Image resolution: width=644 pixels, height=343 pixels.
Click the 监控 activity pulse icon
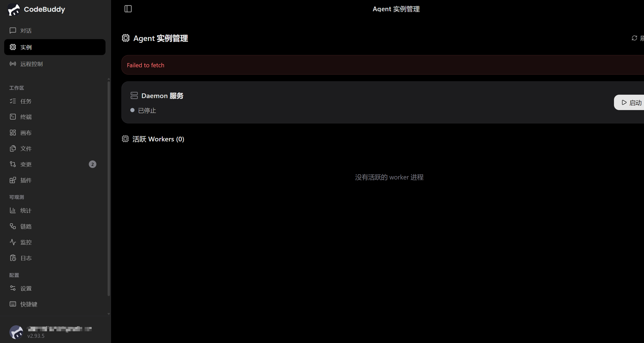[x=13, y=242]
